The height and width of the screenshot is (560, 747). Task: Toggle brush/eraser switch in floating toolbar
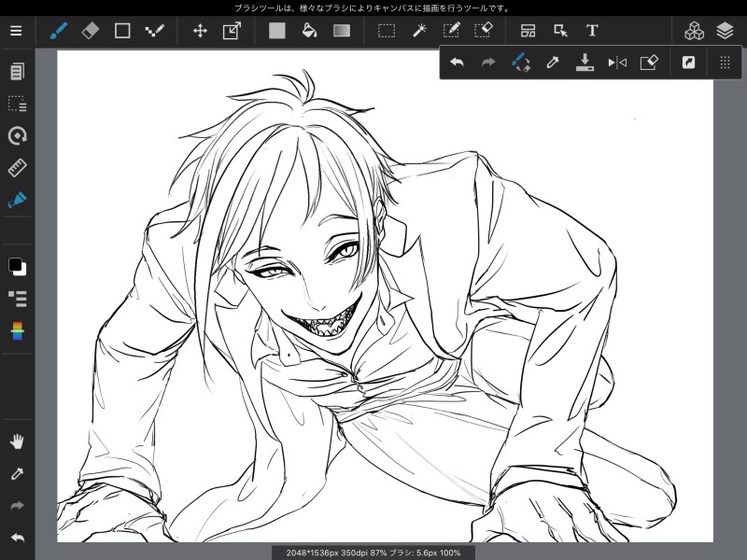point(520,63)
